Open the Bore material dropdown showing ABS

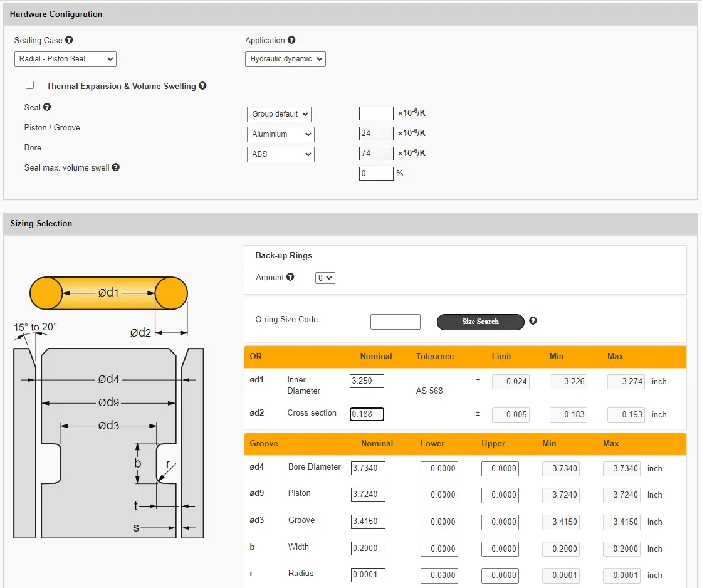pyautogui.click(x=280, y=154)
